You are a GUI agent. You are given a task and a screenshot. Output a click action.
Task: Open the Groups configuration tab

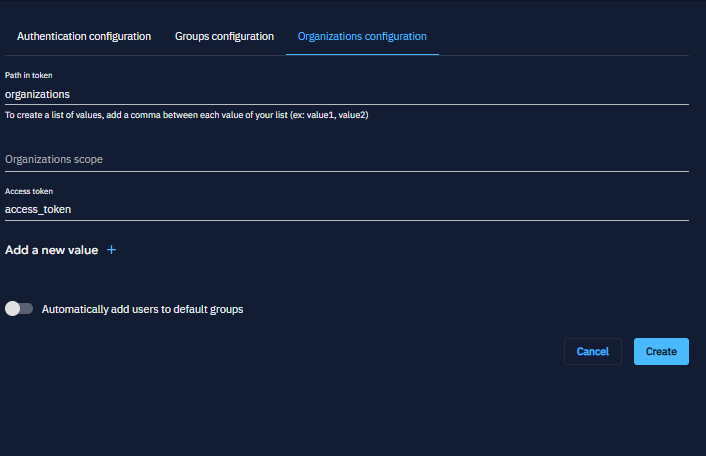(224, 36)
